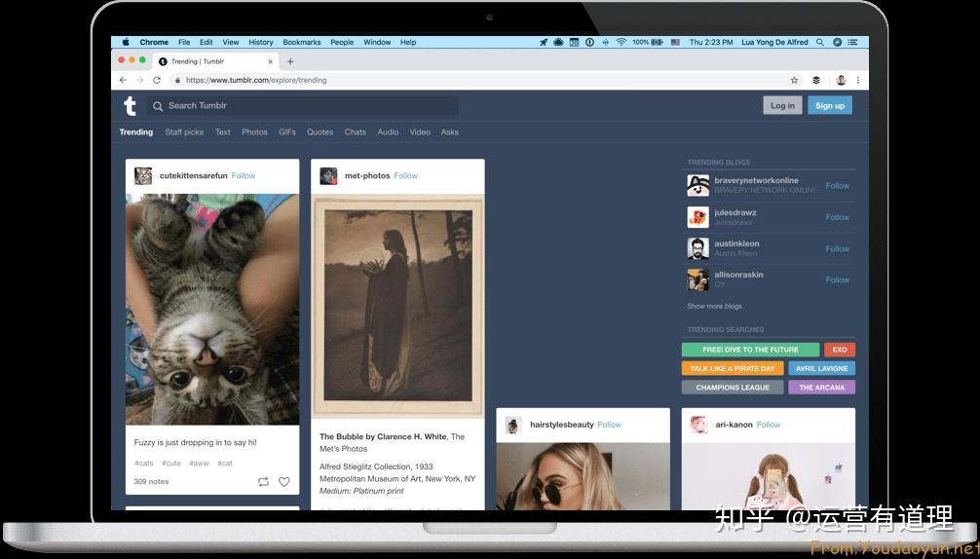Screen dimensions: 980x559
Task: Switch to the Audio tab
Action: 388,131
